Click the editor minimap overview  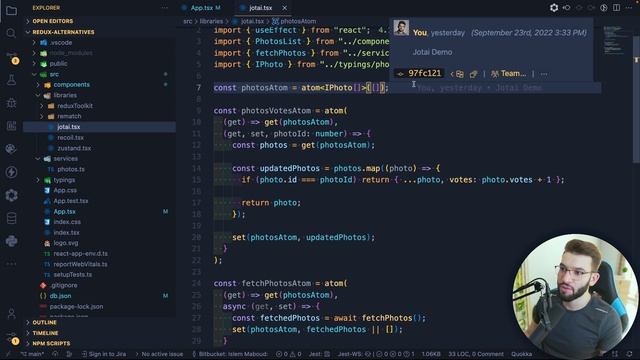(616, 40)
